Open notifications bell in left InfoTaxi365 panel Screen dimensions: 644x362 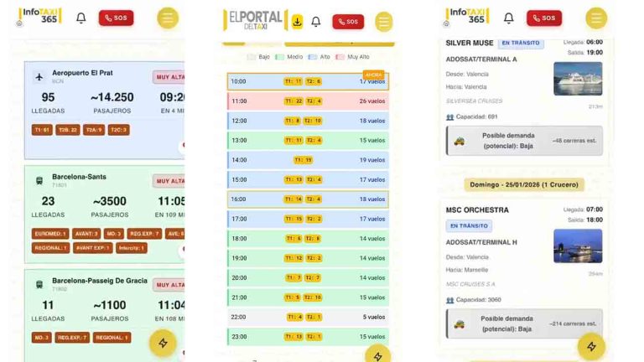point(80,18)
